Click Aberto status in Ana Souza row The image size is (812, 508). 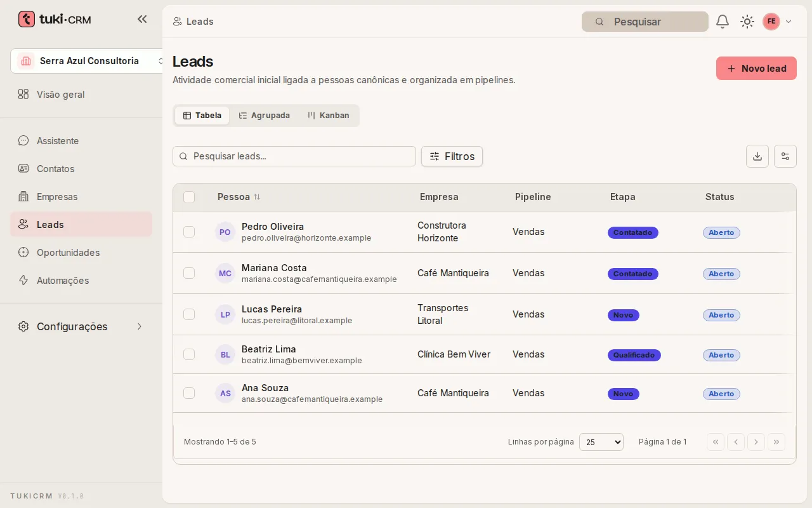tap(721, 394)
